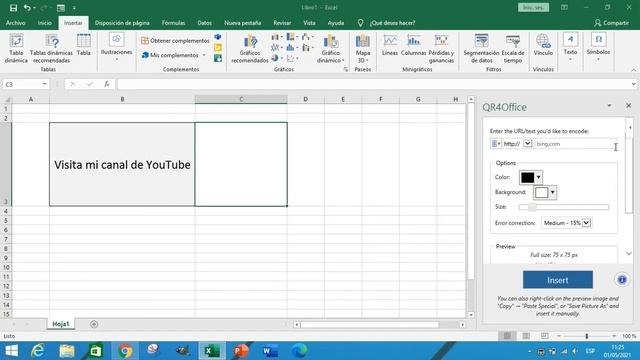Screen dimensions: 640x360
Task: Open the Name Box dropdown arrow
Action: (44, 84)
